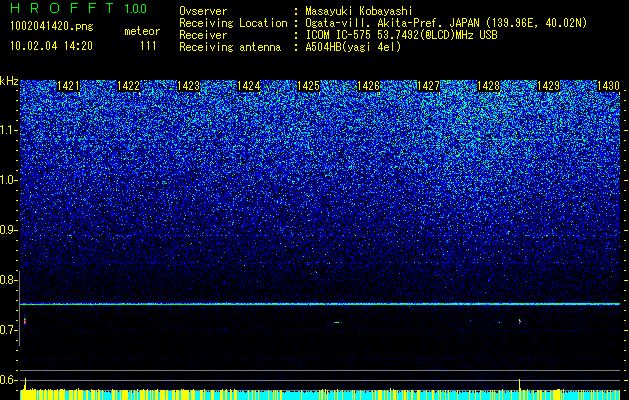The height and width of the screenshot is (400, 629).
Task: Click the Receiving Location label
Action: pyautogui.click(x=233, y=23)
